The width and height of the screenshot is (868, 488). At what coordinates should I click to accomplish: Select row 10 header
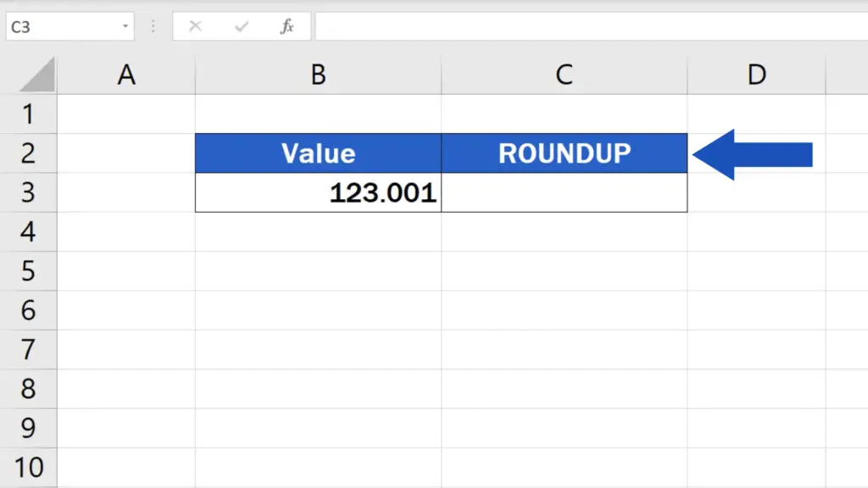28,467
